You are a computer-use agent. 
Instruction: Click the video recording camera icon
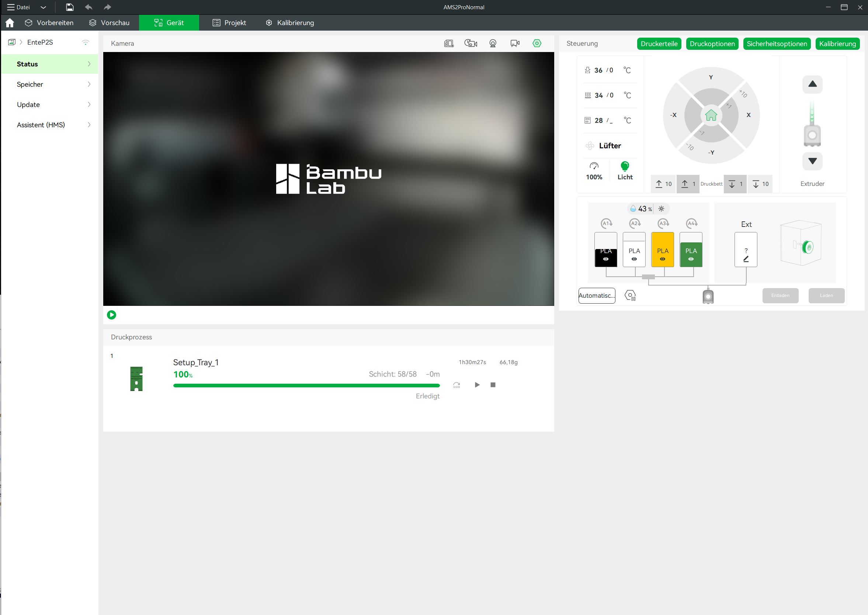[514, 43]
